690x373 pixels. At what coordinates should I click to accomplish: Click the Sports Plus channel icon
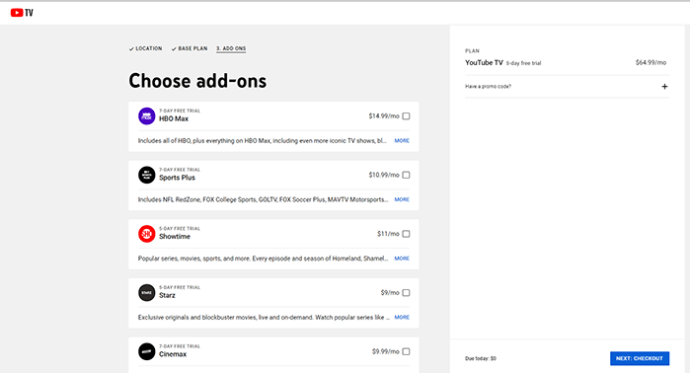147,175
